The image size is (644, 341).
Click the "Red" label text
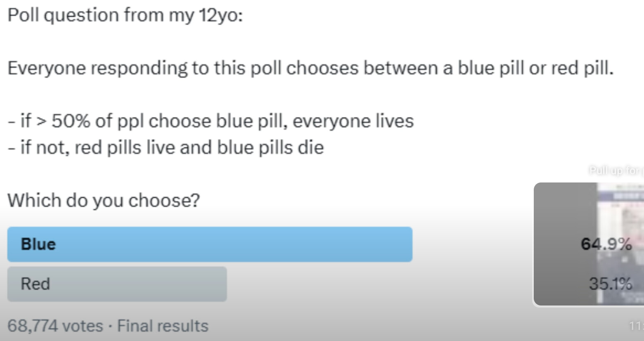(x=35, y=284)
